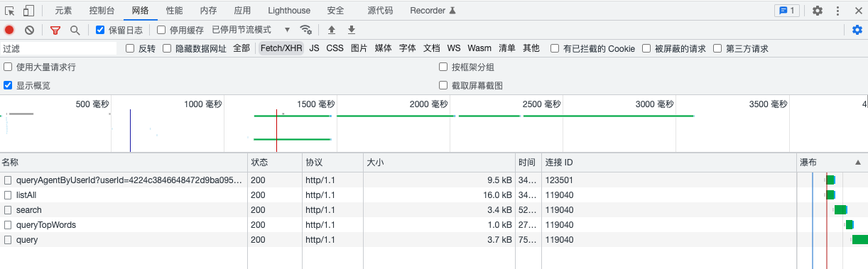Select the query request row
This screenshot has height=269, width=868.
434,239
